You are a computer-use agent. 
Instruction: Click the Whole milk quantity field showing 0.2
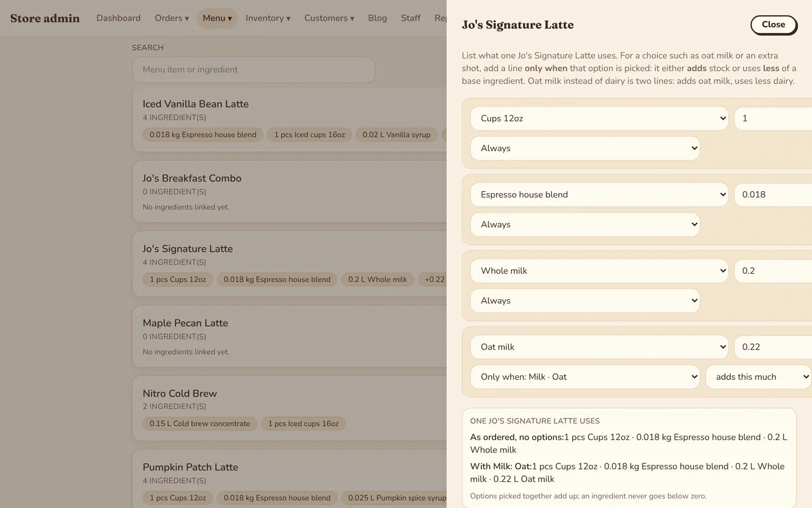(773, 271)
